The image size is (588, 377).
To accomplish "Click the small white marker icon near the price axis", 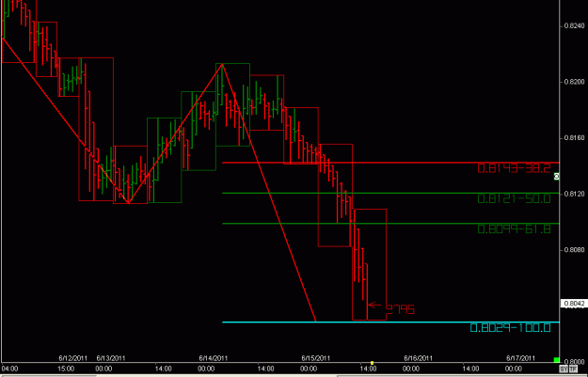I will point(557,176).
